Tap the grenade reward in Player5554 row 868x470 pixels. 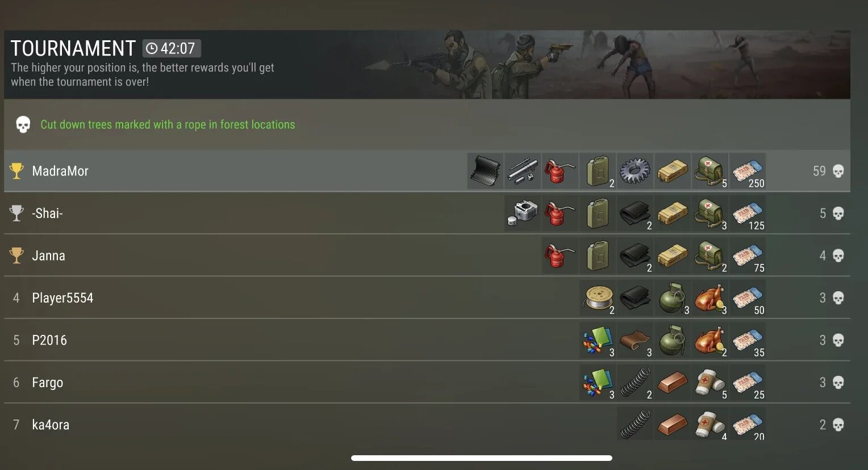(x=673, y=298)
